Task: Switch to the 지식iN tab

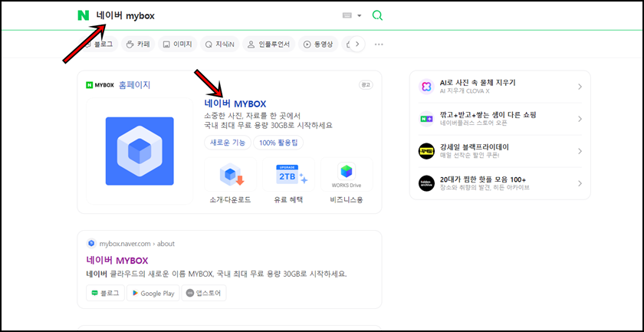Action: coord(220,44)
